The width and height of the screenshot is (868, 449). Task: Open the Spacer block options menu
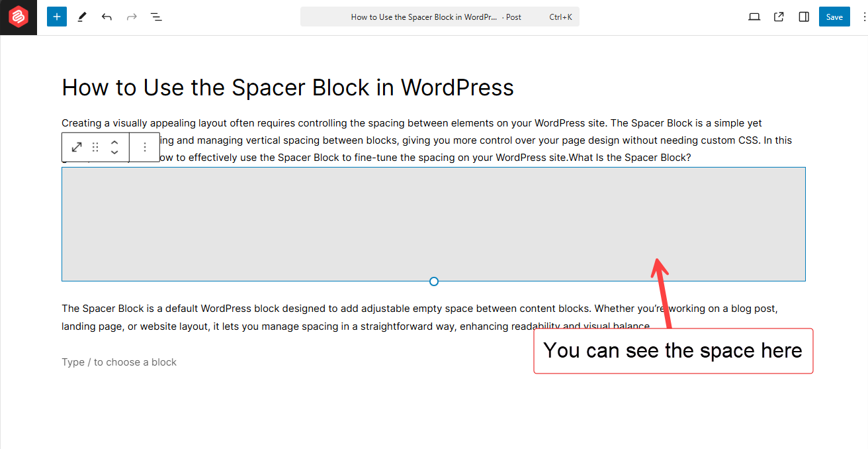[144, 147]
